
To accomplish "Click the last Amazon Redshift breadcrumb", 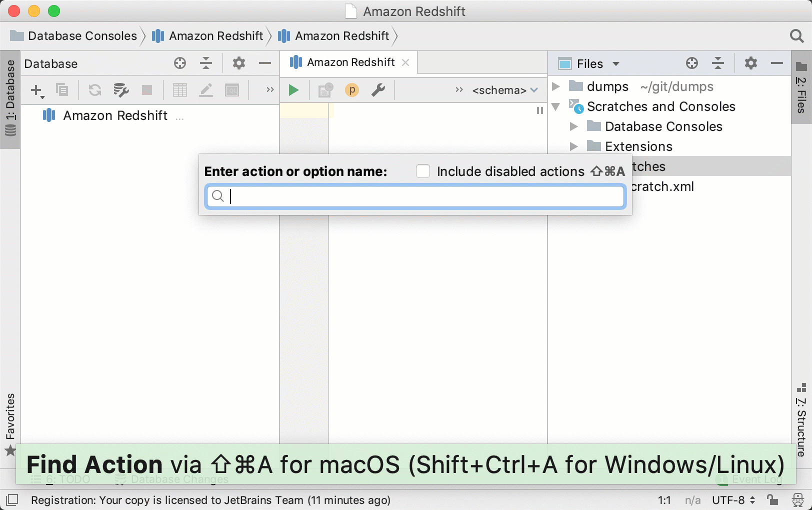I will click(x=333, y=36).
